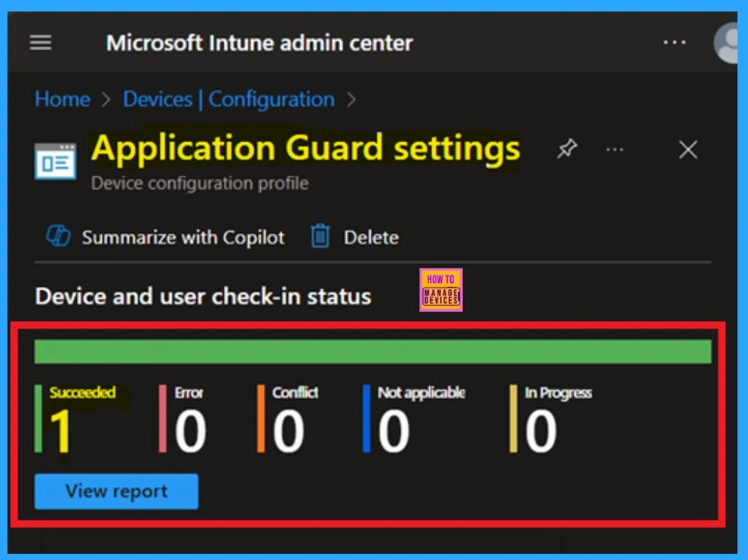Open the top bar more options ellipsis
This screenshot has height=560, width=748.
(x=674, y=43)
